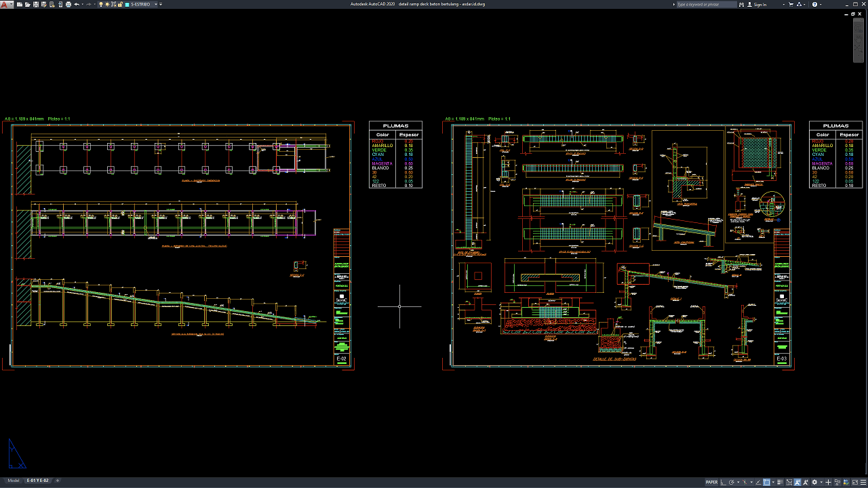
Task: Open the status bar Customization menu button
Action: click(x=862, y=483)
